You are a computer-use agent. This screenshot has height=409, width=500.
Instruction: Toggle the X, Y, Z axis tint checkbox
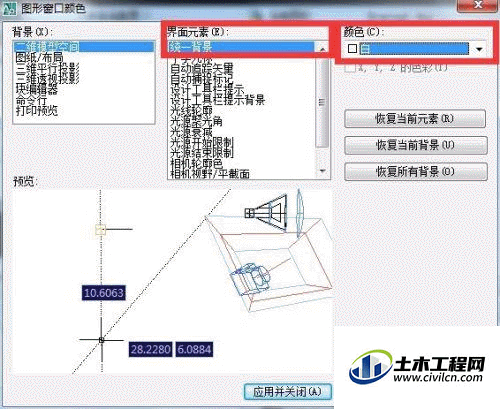point(350,68)
